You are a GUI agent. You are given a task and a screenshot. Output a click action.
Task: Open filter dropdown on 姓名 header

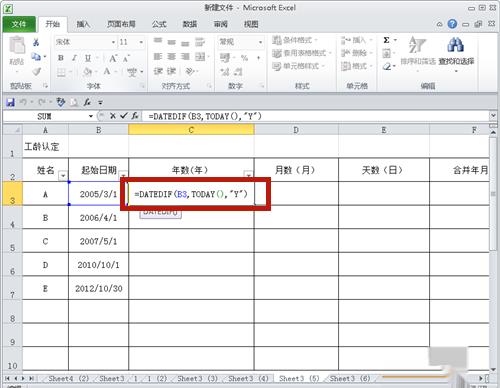coord(63,175)
